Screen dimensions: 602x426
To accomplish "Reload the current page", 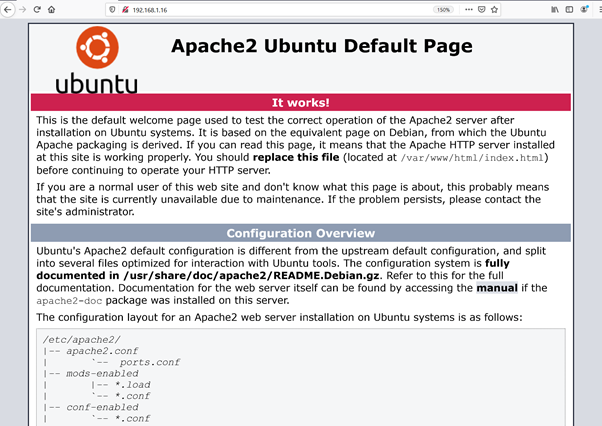I will click(37, 9).
